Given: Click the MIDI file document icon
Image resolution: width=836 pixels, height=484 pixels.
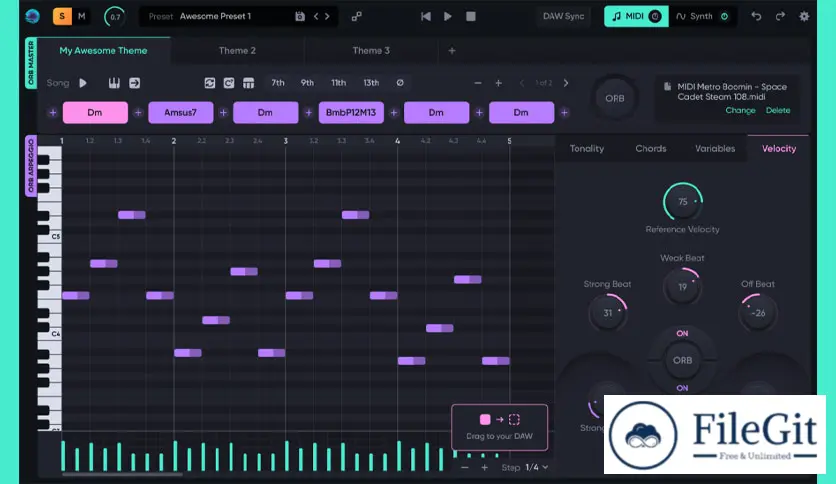Looking at the screenshot, I should click(x=667, y=87).
